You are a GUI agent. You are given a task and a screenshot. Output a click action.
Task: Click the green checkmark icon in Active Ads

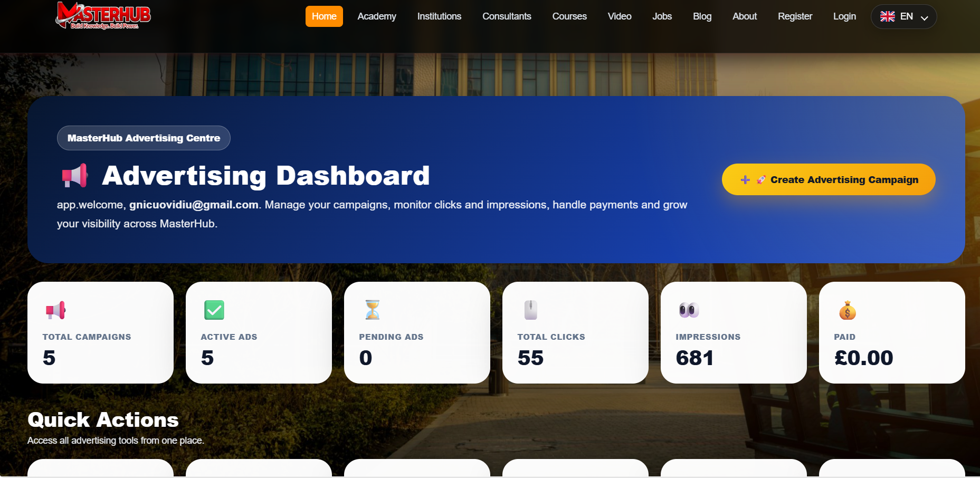[214, 310]
